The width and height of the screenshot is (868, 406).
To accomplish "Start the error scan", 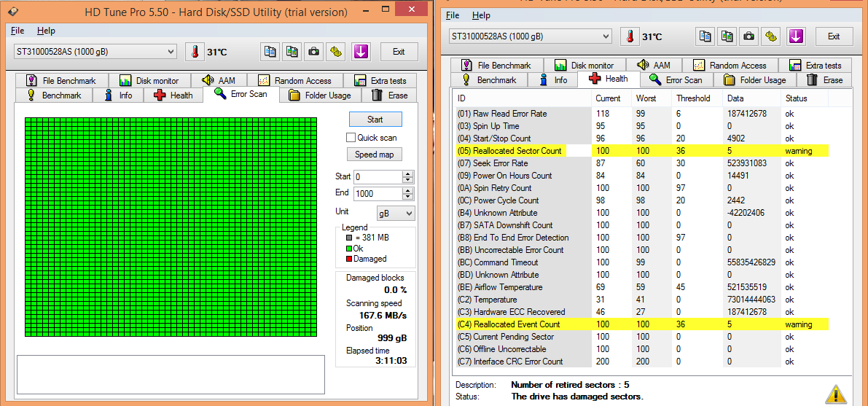I will point(375,119).
